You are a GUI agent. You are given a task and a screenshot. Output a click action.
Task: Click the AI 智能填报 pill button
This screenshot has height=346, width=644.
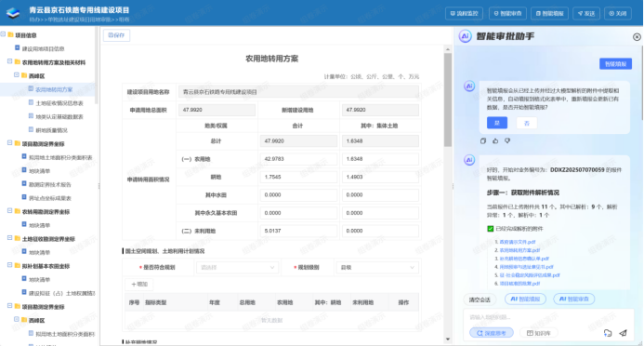(525, 299)
